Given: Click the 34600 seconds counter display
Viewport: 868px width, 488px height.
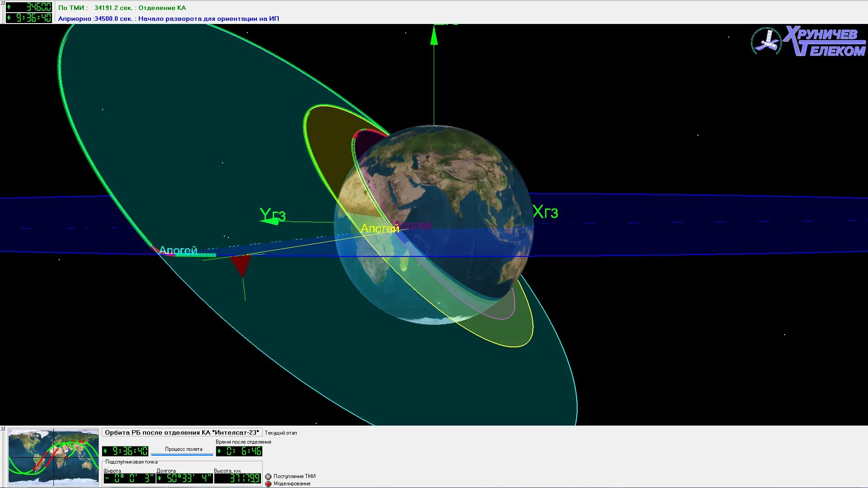Looking at the screenshot, I should pos(29,7).
